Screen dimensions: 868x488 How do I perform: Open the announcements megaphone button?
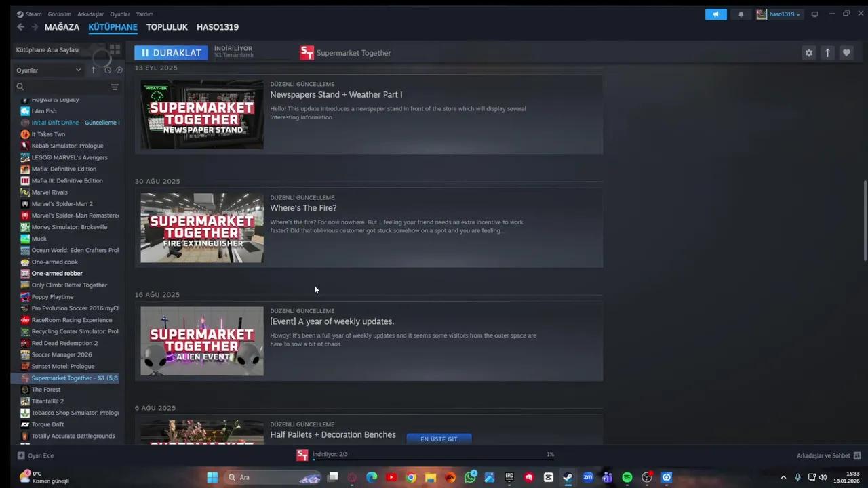click(x=715, y=14)
